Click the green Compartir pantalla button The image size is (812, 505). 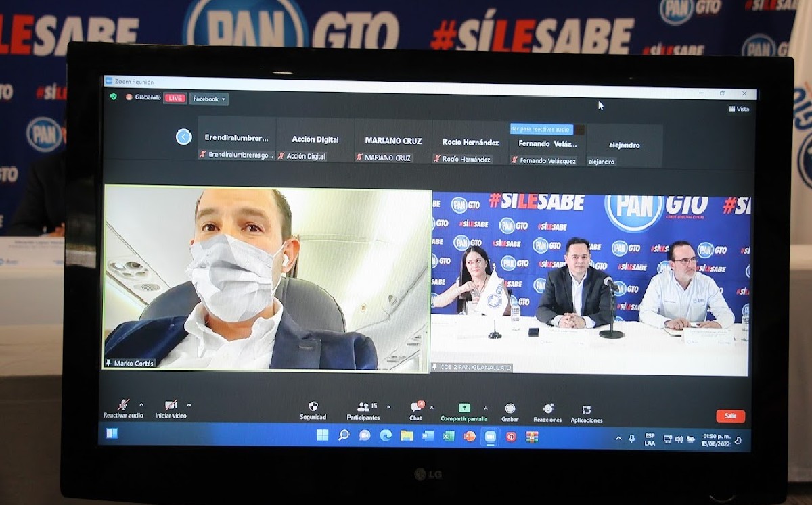464,411
